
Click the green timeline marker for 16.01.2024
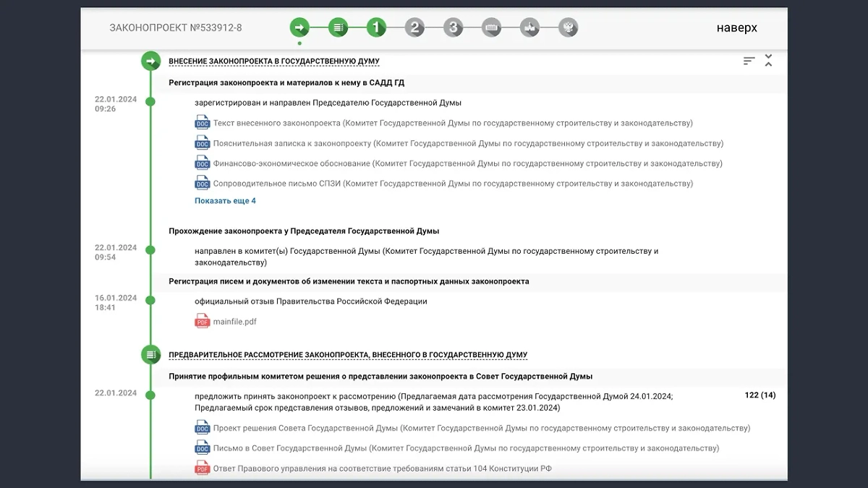coord(150,301)
